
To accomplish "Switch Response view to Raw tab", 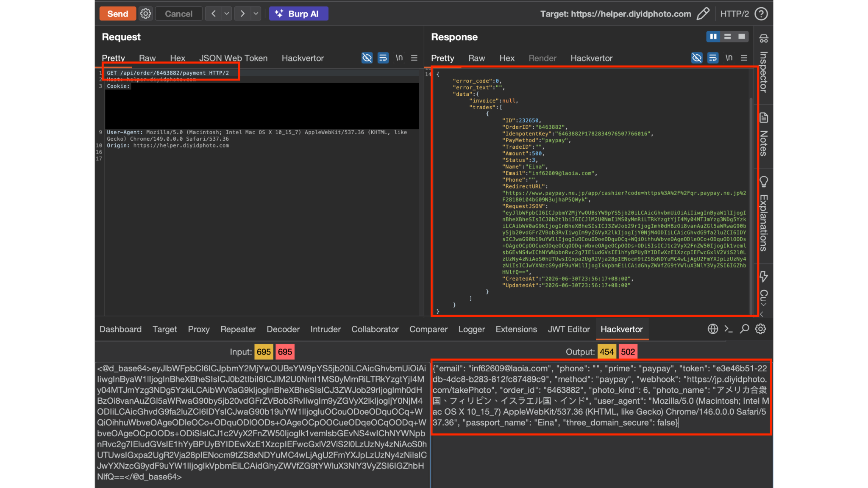I will coord(476,58).
